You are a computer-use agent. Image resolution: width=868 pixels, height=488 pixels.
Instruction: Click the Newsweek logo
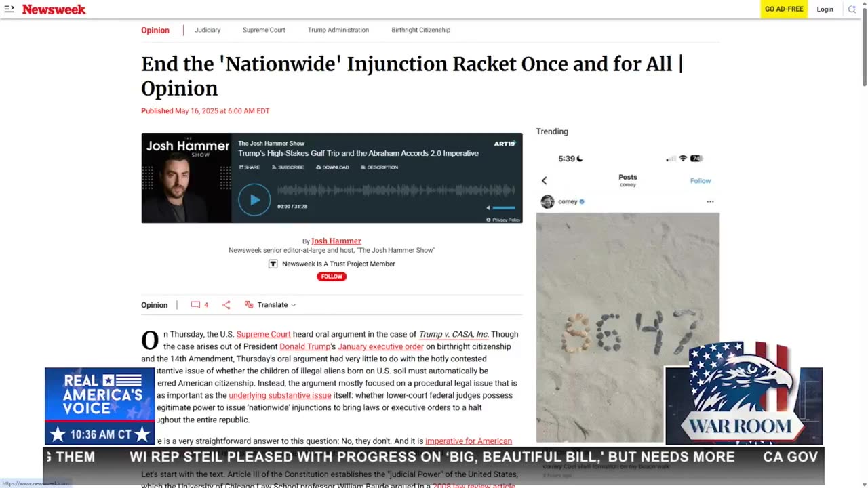[x=54, y=9]
